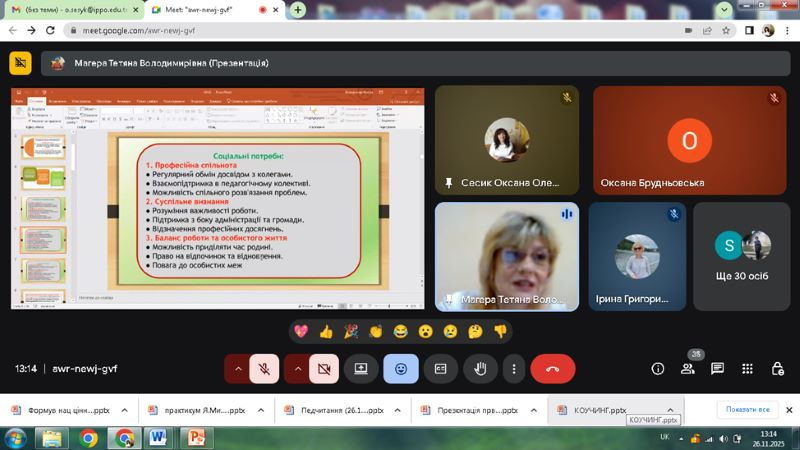Click the 'Показати все' downloads button

tap(747, 410)
